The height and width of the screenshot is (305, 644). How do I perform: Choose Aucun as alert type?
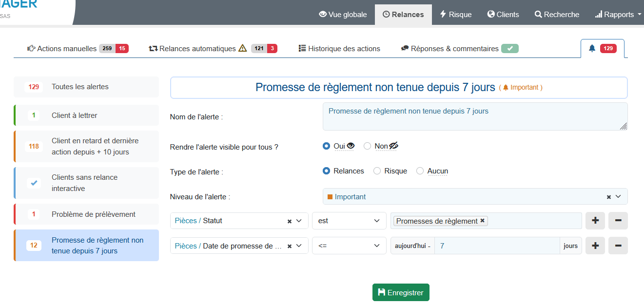pyautogui.click(x=420, y=171)
